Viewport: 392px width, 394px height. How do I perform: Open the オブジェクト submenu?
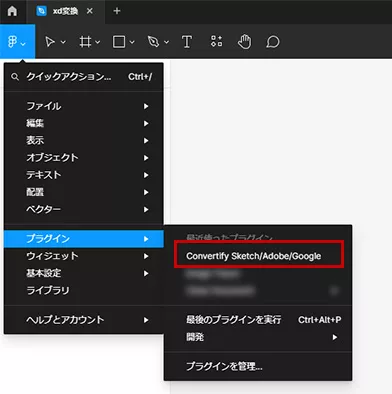click(84, 158)
